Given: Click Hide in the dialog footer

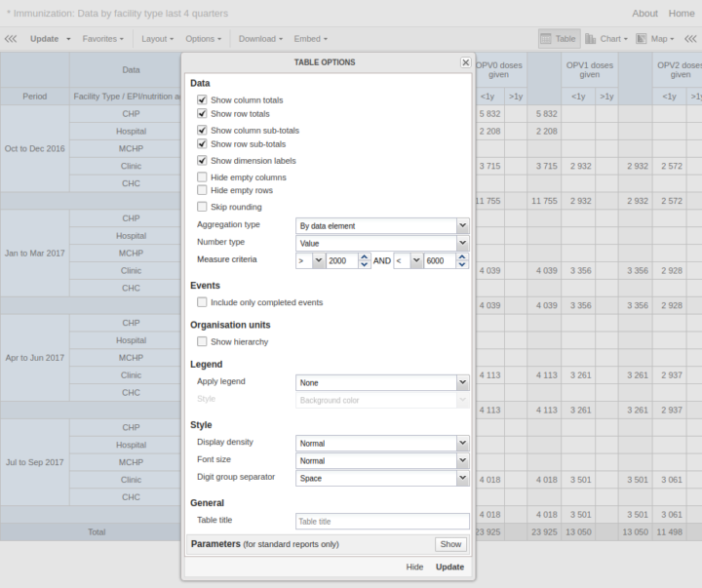Looking at the screenshot, I should (414, 567).
